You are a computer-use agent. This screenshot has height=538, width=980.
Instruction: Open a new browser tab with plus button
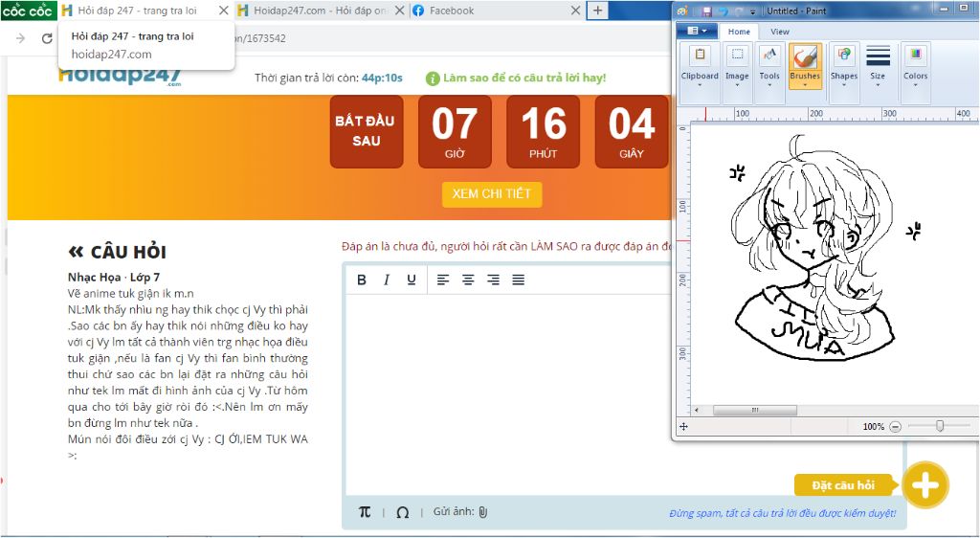pos(597,10)
